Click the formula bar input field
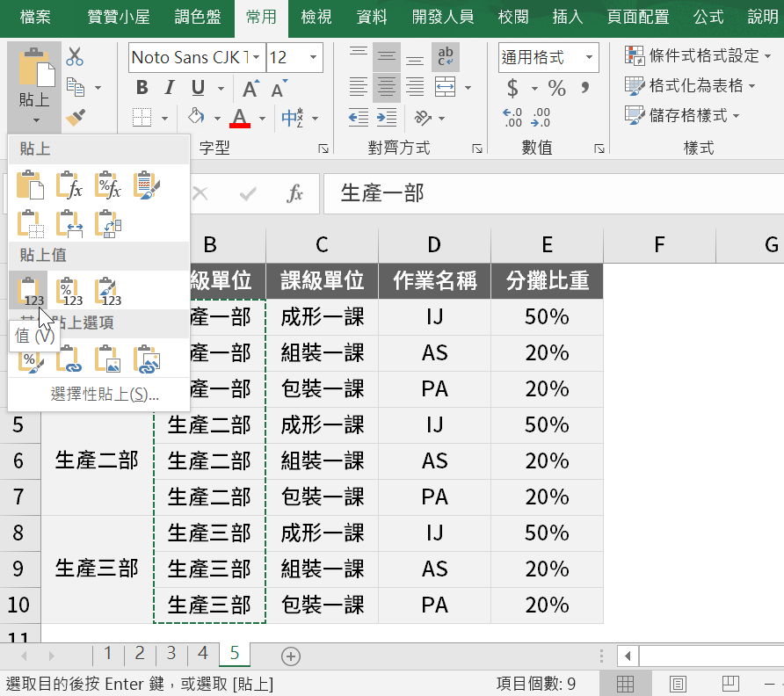 [x=554, y=194]
